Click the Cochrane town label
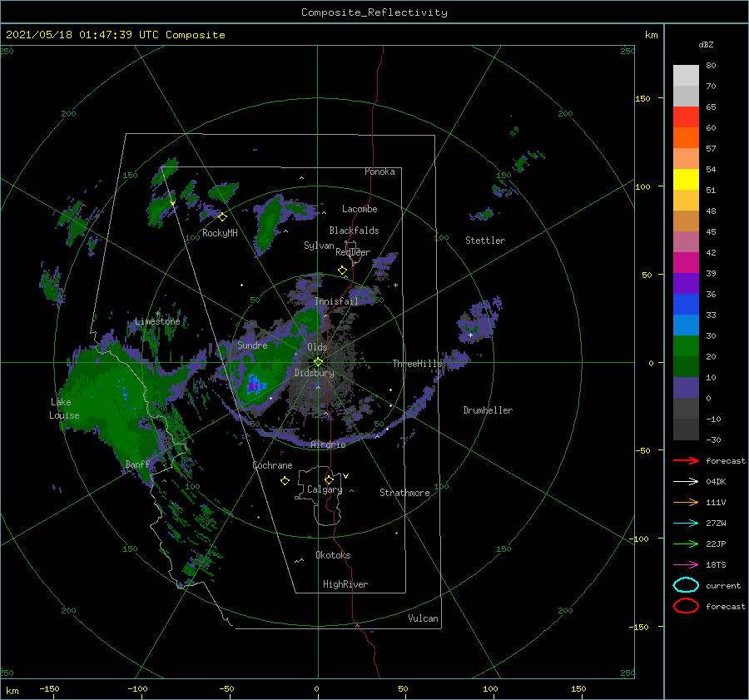 272,465
